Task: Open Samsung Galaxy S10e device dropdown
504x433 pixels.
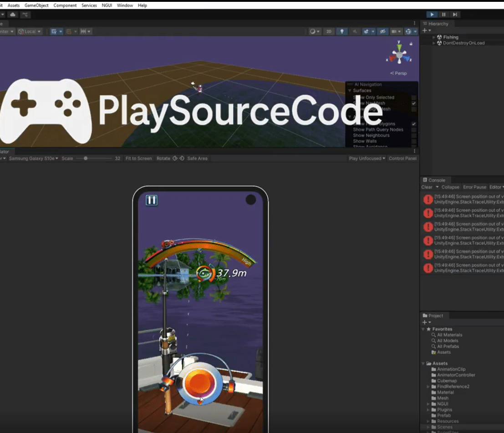Action: tap(33, 158)
